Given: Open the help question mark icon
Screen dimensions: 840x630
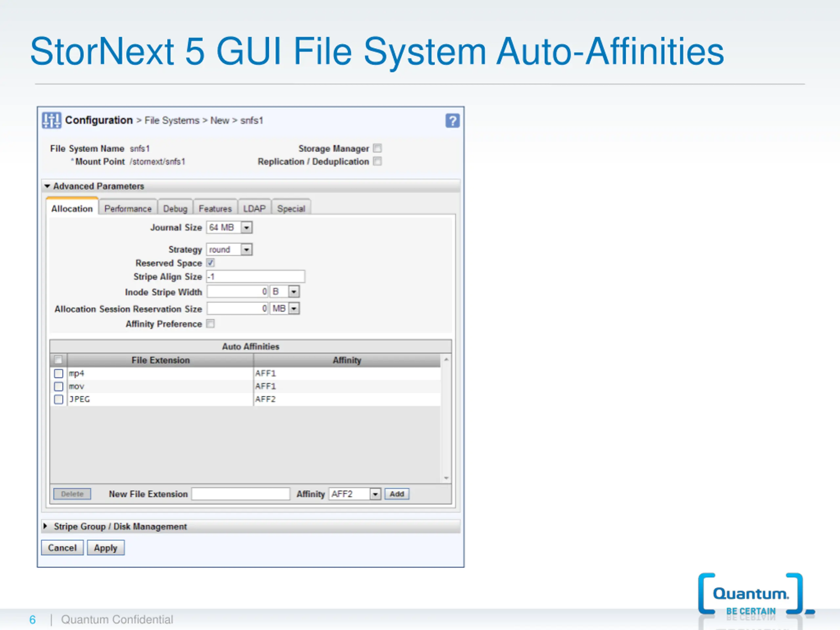Looking at the screenshot, I should point(452,121).
